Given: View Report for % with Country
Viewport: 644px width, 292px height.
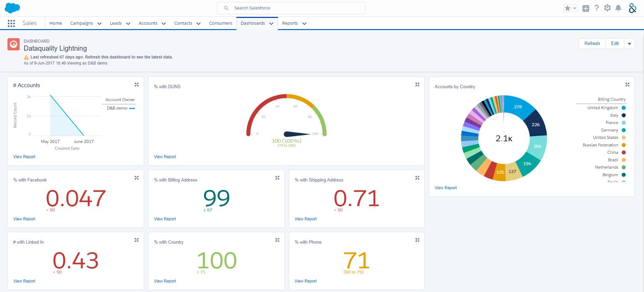Looking at the screenshot, I should (x=165, y=281).
